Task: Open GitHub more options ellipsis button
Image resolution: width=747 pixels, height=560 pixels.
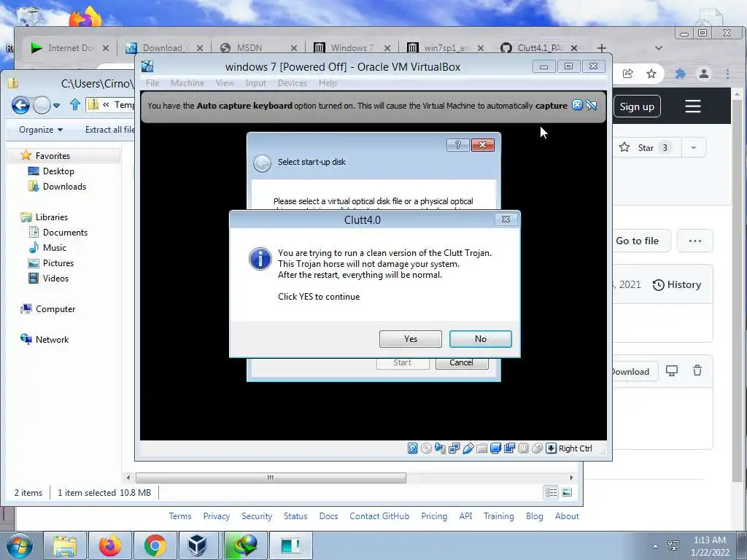Action: pyautogui.click(x=695, y=241)
